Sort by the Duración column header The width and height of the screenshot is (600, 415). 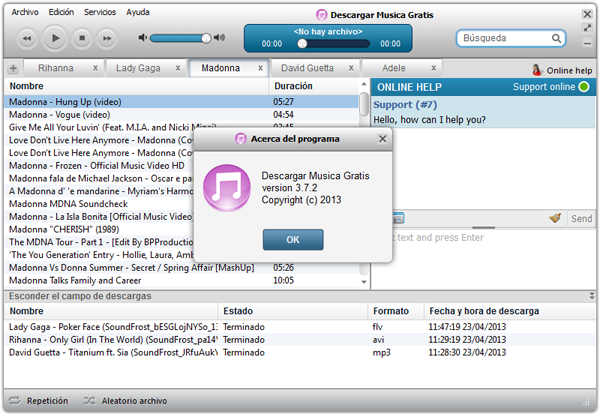pyautogui.click(x=314, y=86)
